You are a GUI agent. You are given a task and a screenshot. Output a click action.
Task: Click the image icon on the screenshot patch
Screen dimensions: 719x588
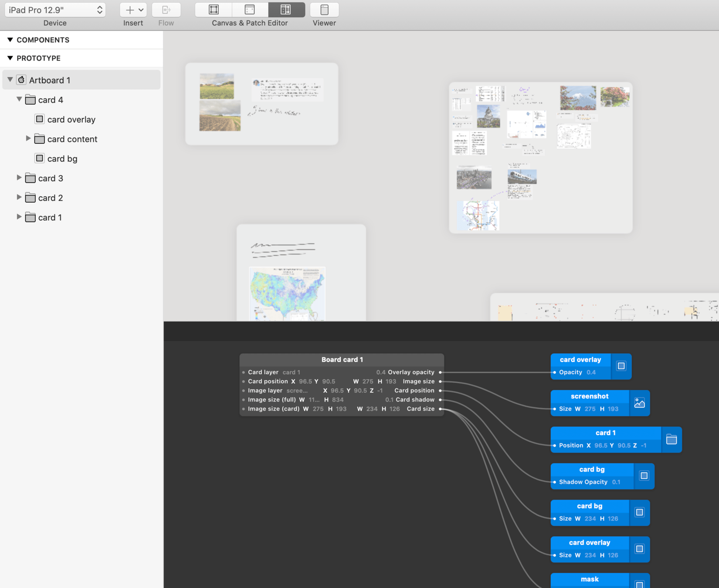click(x=639, y=402)
